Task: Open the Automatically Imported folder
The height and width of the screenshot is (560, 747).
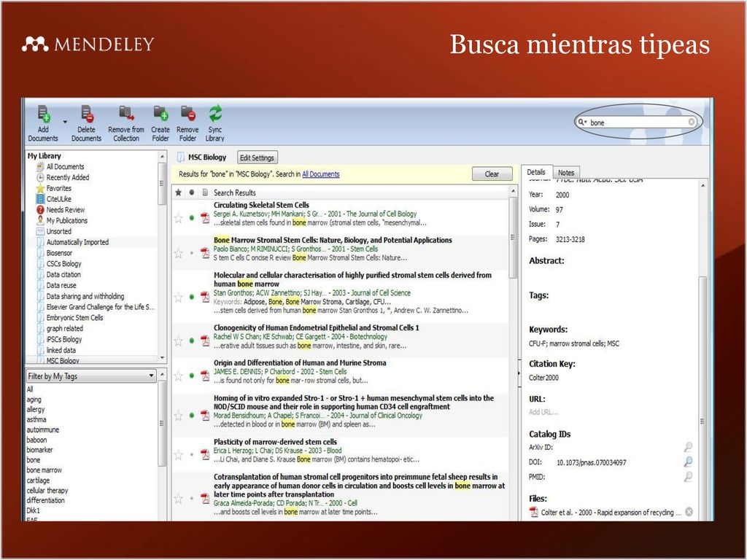Action: [77, 242]
